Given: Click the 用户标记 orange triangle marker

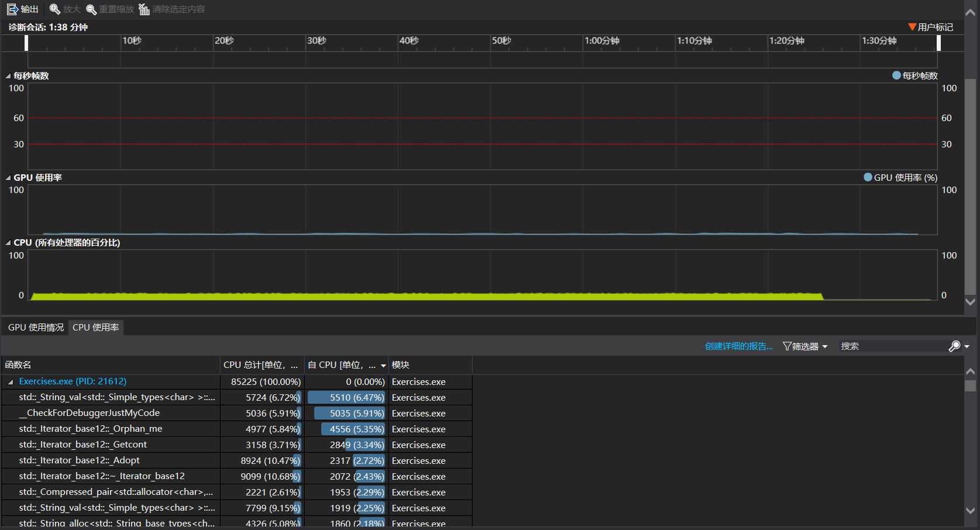Looking at the screenshot, I should (912, 27).
